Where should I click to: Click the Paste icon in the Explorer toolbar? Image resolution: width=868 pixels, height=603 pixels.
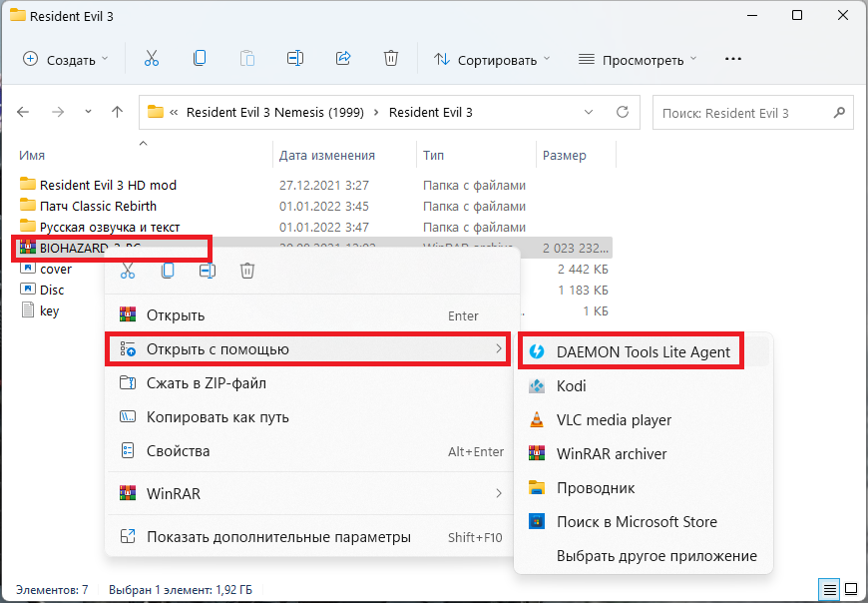(247, 59)
